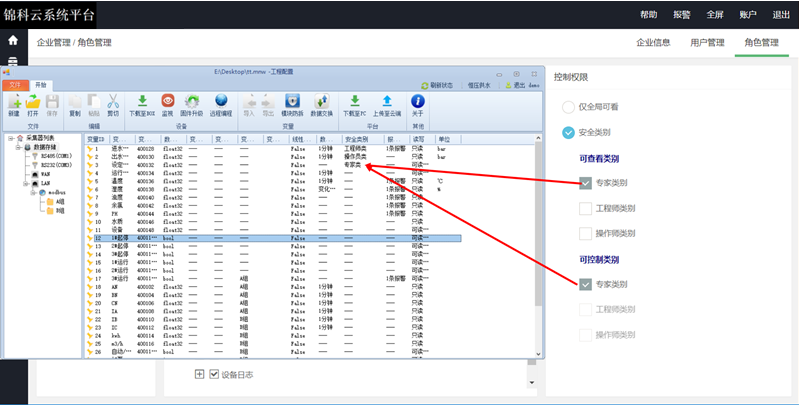799x405 pixels.
Task: Expand the 设备日志 plus node
Action: 199,374
